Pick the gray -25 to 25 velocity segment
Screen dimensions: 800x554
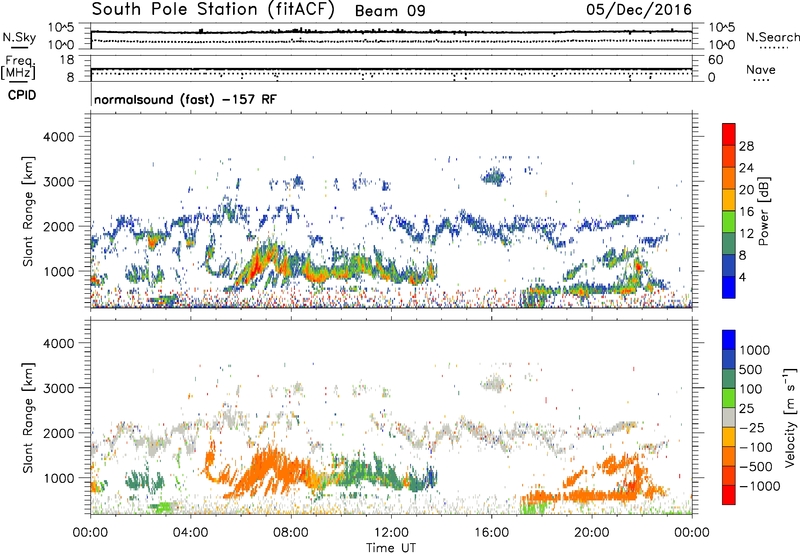click(x=729, y=417)
